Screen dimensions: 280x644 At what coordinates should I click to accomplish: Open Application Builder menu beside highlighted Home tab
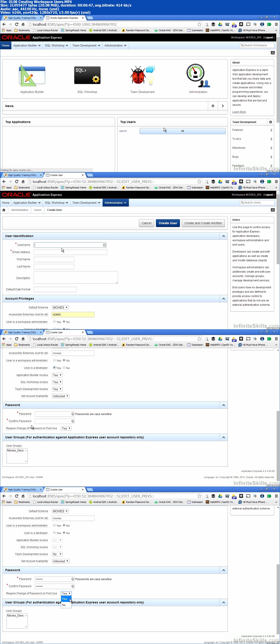pyautogui.click(x=27, y=46)
